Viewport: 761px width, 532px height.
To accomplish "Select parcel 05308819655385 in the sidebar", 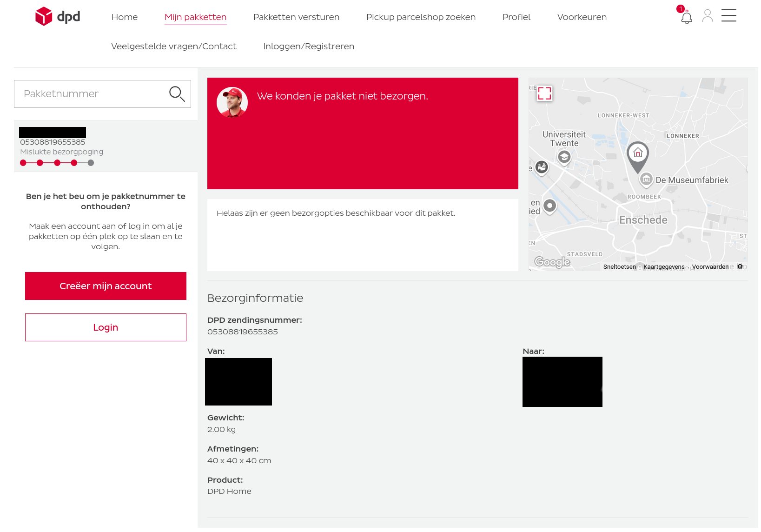I will point(106,146).
